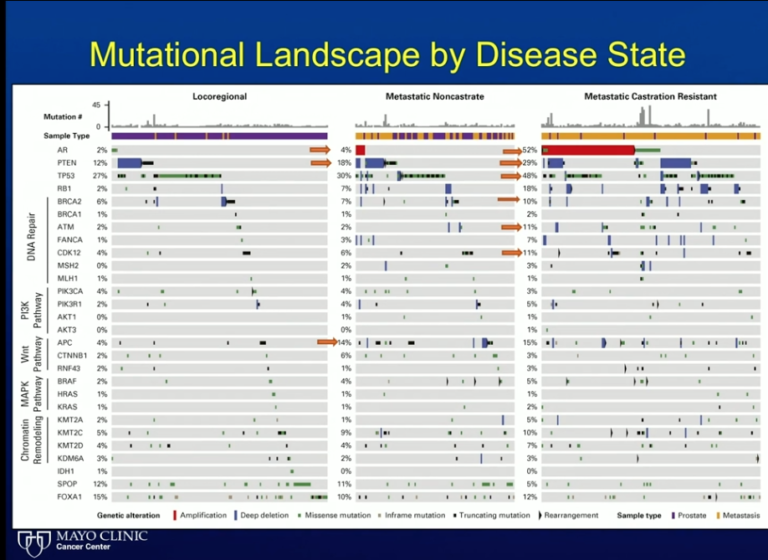Click the orange arrow pointing to AR 52%
The image size is (768, 560).
(x=512, y=149)
